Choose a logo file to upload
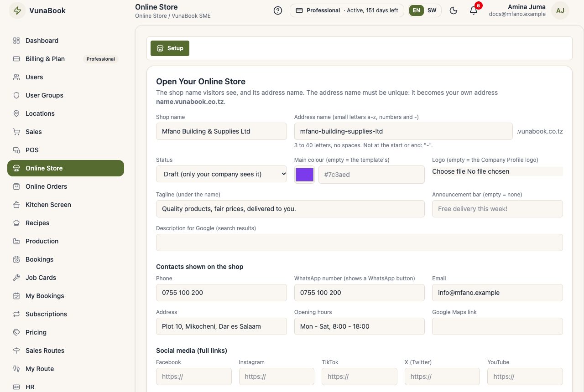The image size is (584, 392). tap(497, 171)
